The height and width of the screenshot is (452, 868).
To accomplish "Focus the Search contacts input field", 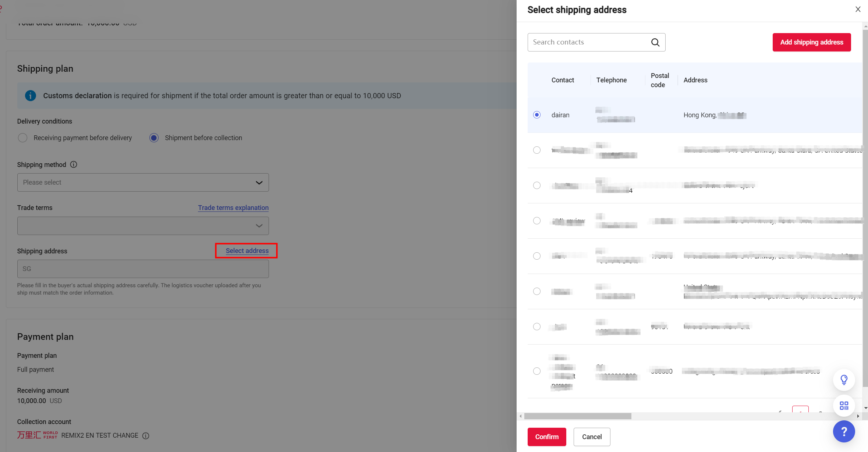I will 589,42.
